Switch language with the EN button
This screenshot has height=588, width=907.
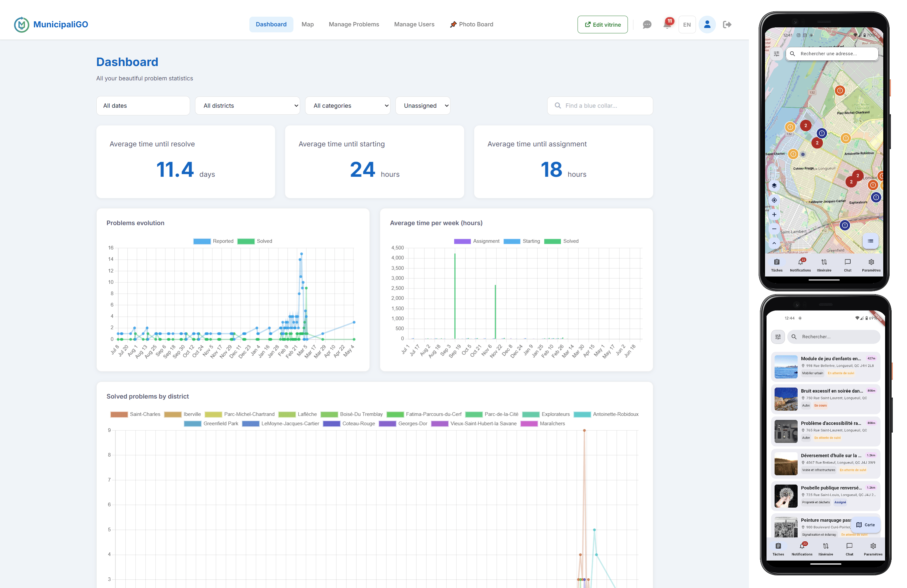687,24
